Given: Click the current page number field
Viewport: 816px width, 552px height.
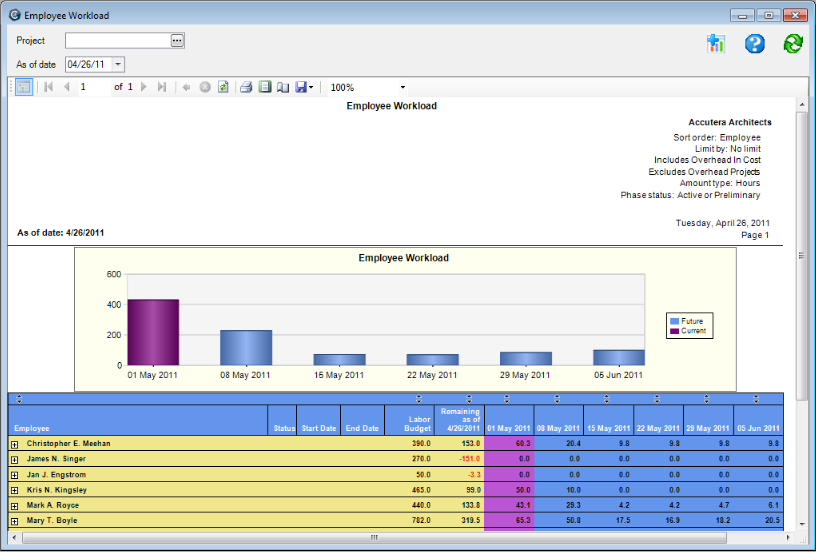Looking at the screenshot, I should [x=93, y=87].
